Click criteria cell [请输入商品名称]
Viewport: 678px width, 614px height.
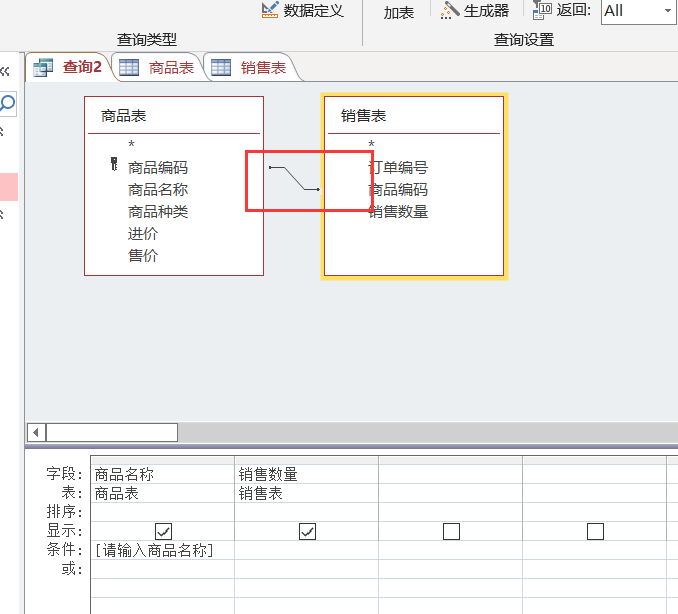pyautogui.click(x=163, y=550)
